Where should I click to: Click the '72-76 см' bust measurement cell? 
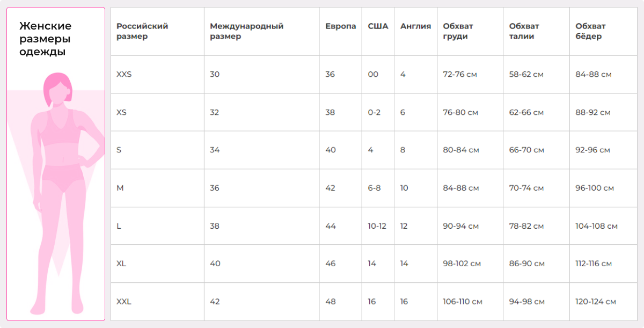[x=460, y=75]
